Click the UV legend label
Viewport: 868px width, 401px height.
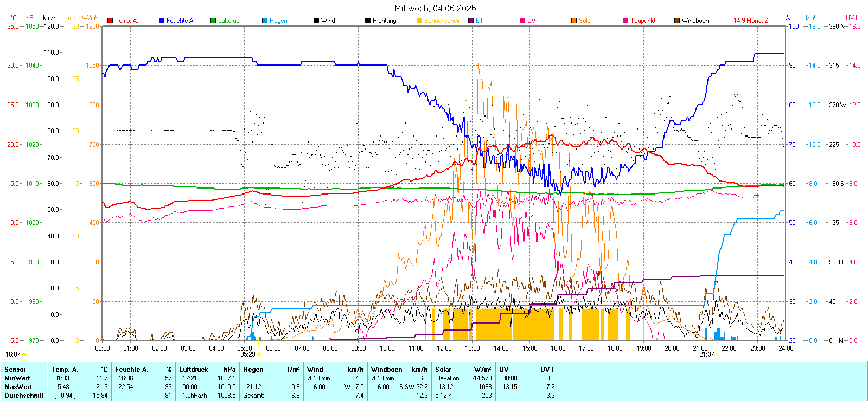[531, 21]
